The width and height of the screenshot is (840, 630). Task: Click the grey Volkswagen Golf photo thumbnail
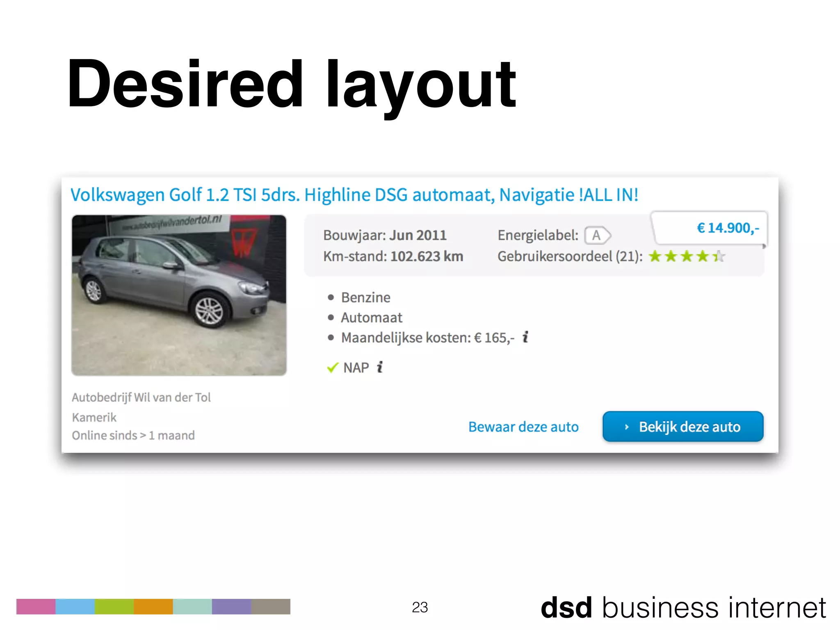[x=179, y=295]
